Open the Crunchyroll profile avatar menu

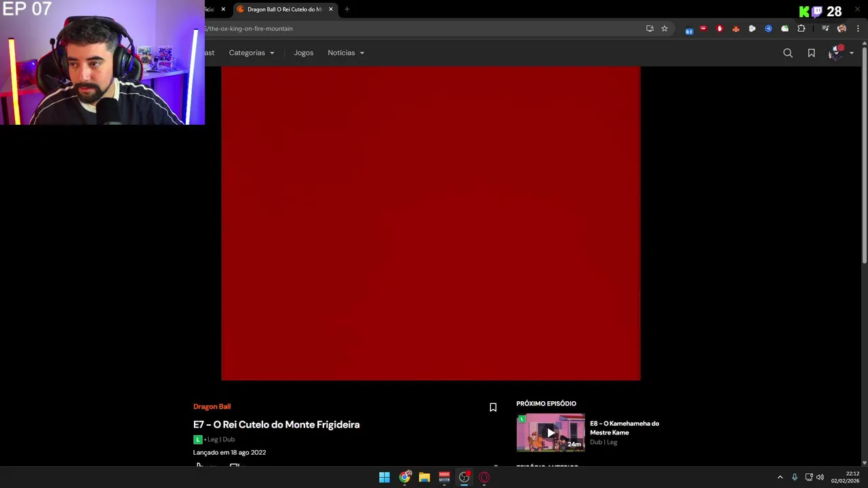tap(835, 53)
